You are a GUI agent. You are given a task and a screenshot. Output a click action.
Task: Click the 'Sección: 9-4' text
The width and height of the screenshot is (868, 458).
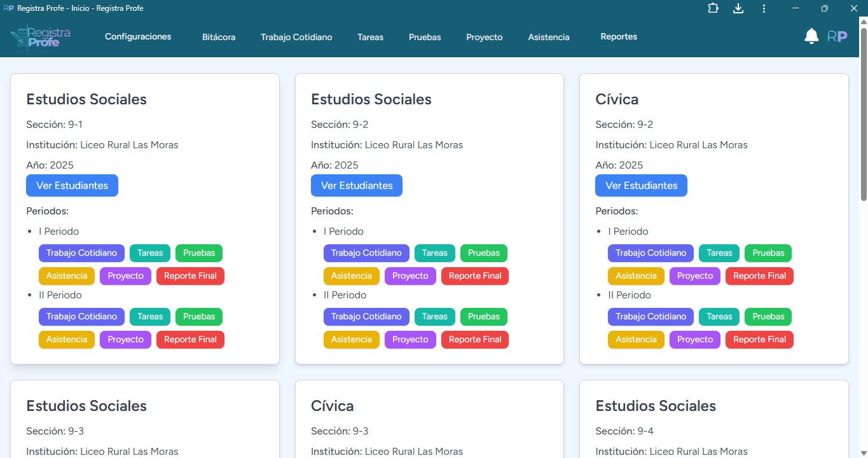(x=624, y=431)
